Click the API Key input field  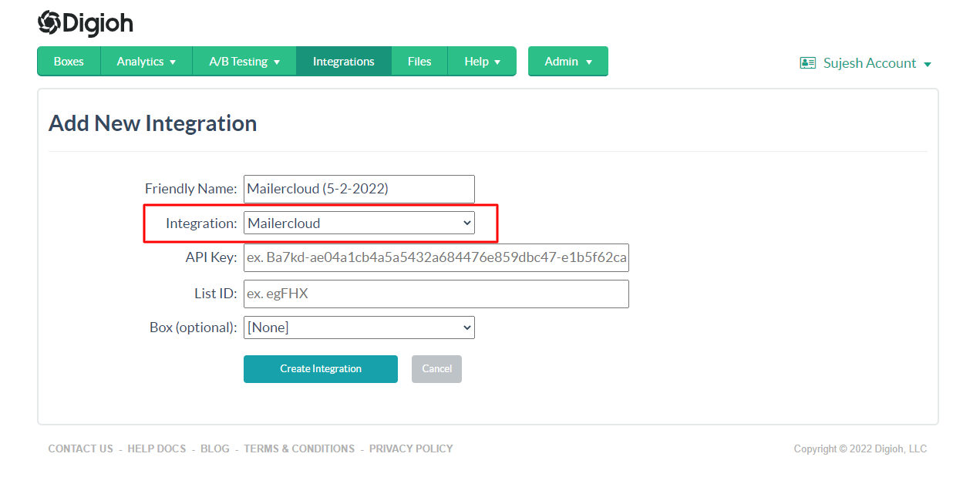pos(436,258)
